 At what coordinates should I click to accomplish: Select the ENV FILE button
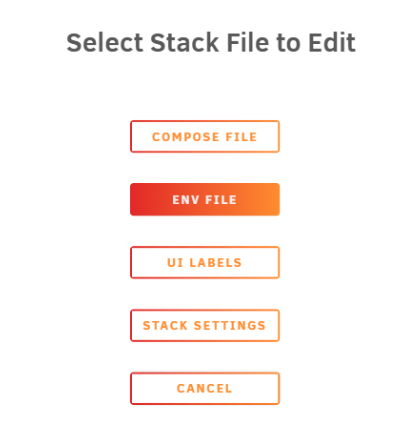[x=205, y=199]
